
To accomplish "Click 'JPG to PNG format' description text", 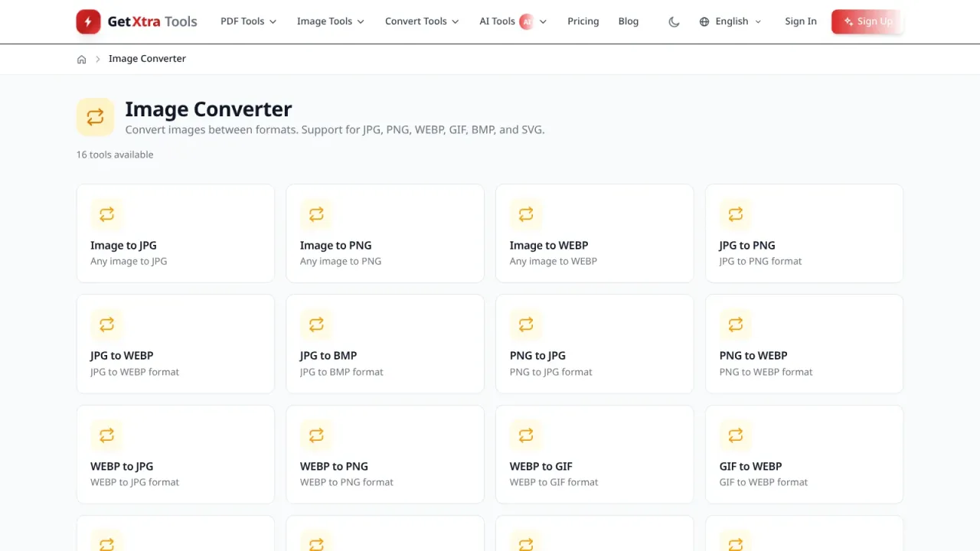I will 761,262.
